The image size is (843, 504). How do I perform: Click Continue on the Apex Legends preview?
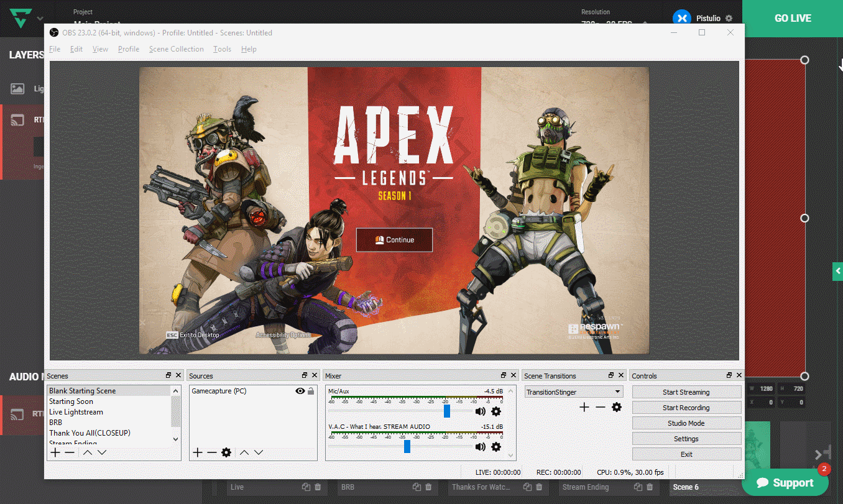coord(394,240)
